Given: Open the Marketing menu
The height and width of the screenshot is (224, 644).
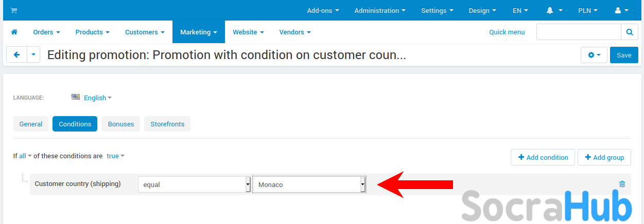Looking at the screenshot, I should click(x=198, y=32).
